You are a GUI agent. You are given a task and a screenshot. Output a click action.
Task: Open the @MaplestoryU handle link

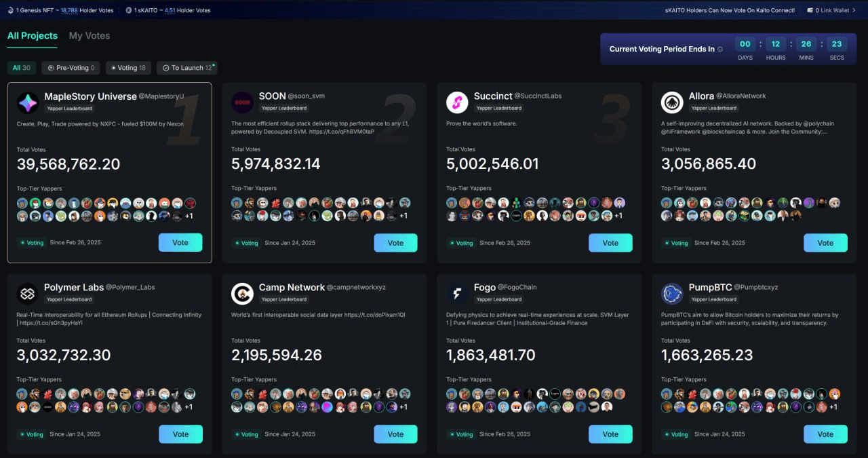pos(161,97)
